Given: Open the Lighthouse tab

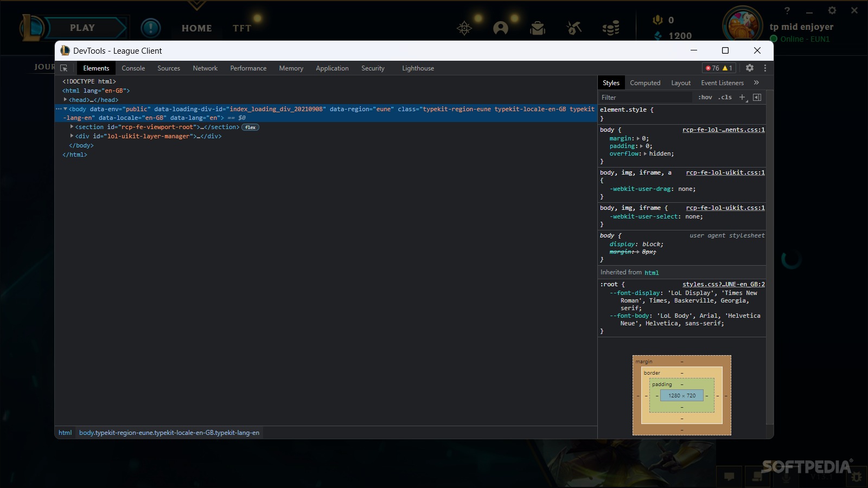Looking at the screenshot, I should [x=418, y=68].
